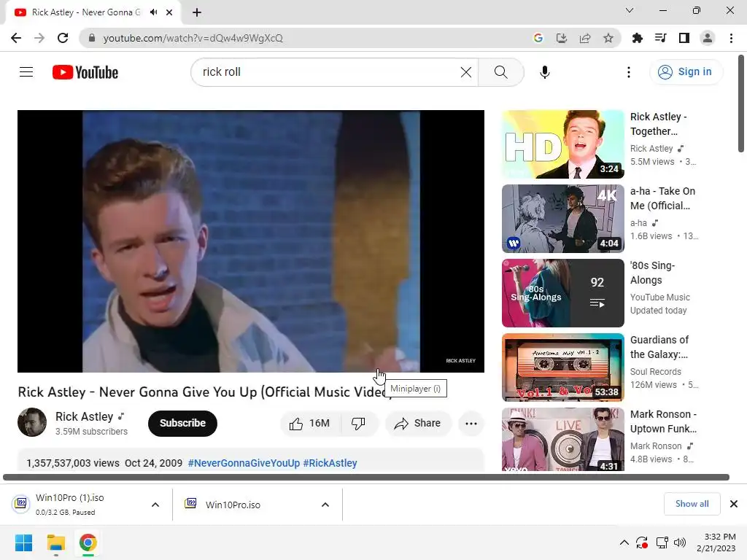Viewport: 747px width, 560px height.
Task: Click the browser forward arrow
Action: pos(39,38)
